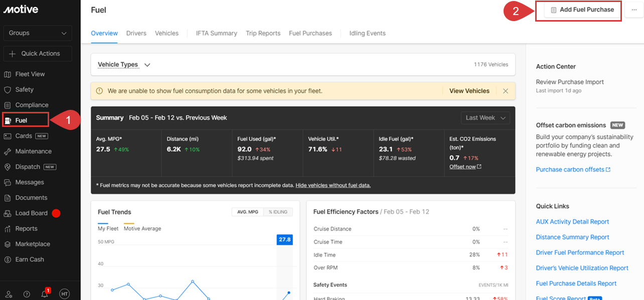Click the Maintenance wrench icon
644x300 pixels.
(x=8, y=152)
